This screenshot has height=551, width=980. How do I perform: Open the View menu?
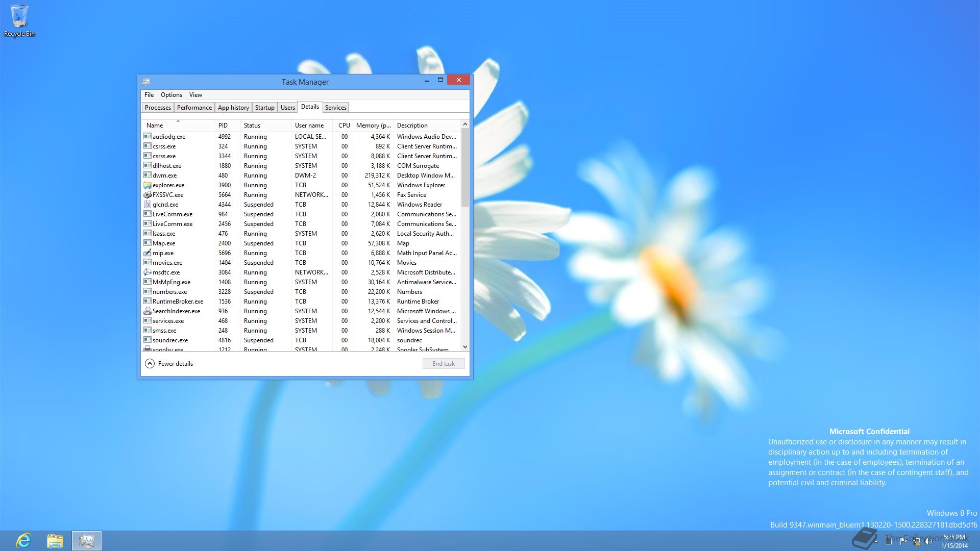point(195,95)
